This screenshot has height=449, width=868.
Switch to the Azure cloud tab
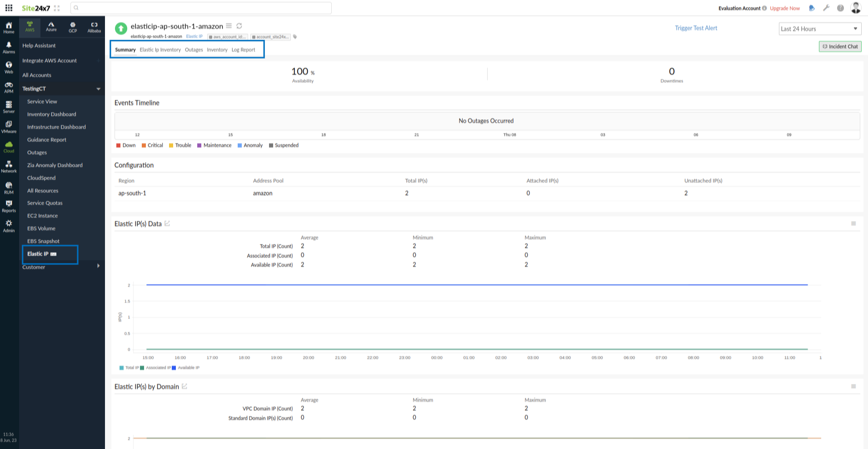point(51,27)
